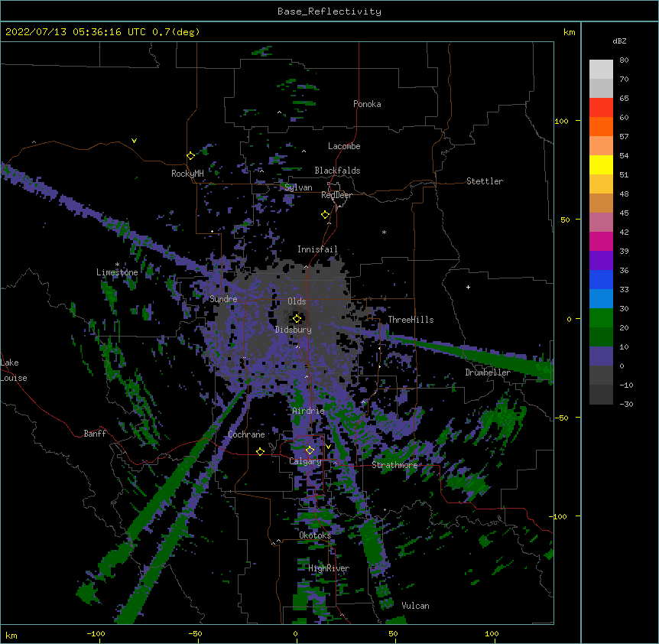
Task: Click the Stettler city label
Action: pyautogui.click(x=485, y=181)
